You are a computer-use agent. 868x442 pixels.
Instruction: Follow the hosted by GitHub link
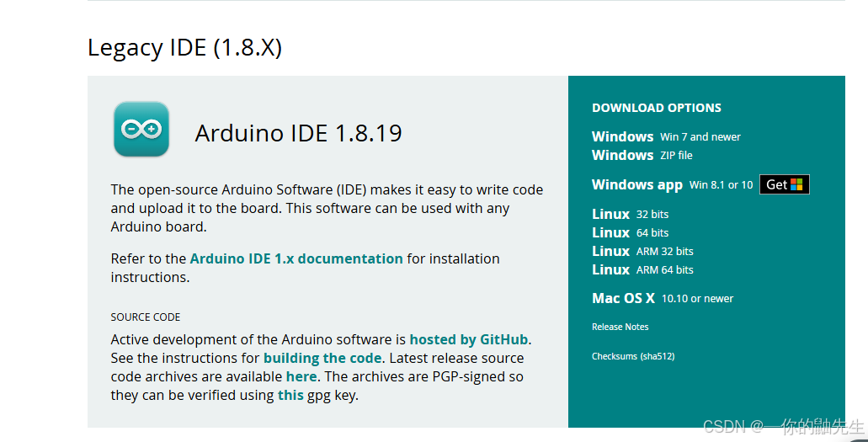pyautogui.click(x=469, y=339)
